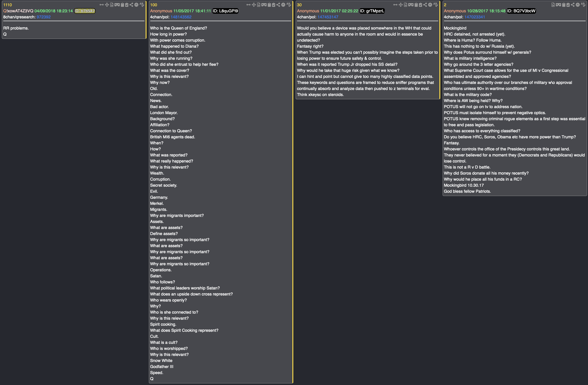The width and height of the screenshot is (588, 385).
Task: Click timestamp 04/09/2018 18:23:14
Action: coord(54,11)
